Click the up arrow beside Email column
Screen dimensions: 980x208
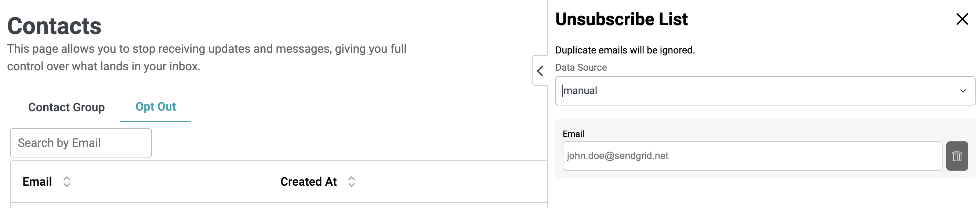pyautogui.click(x=66, y=178)
